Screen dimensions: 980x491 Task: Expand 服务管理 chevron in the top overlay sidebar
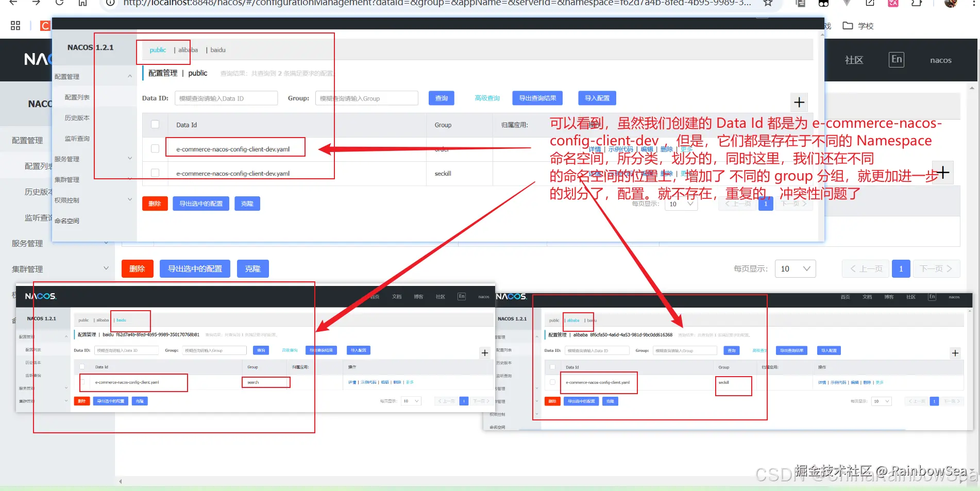click(x=130, y=159)
